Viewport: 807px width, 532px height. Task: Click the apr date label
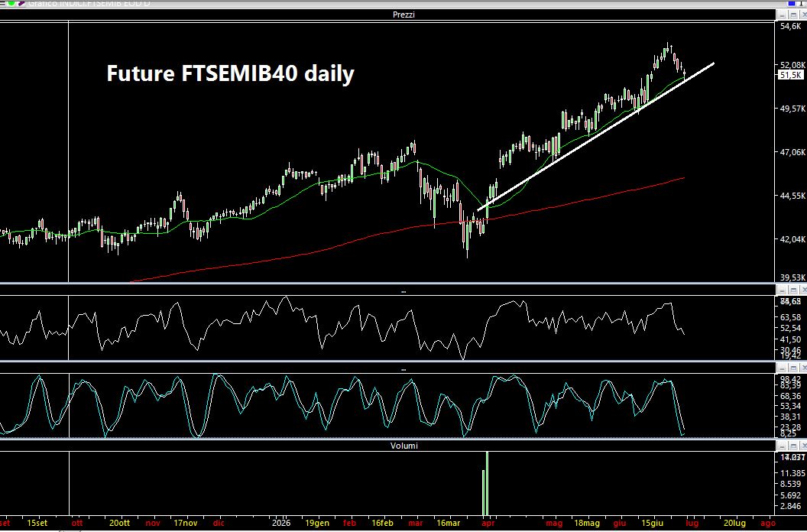pyautogui.click(x=488, y=523)
